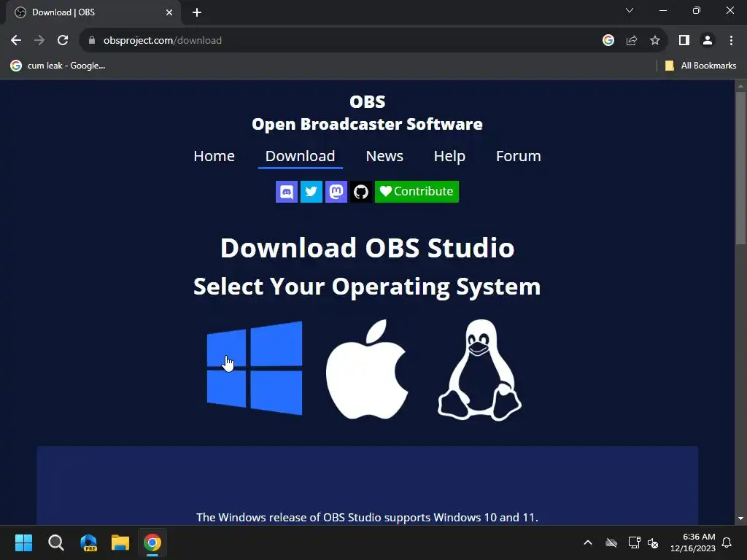The height and width of the screenshot is (560, 747).
Task: Close the Download | OBS tab
Action: (169, 12)
